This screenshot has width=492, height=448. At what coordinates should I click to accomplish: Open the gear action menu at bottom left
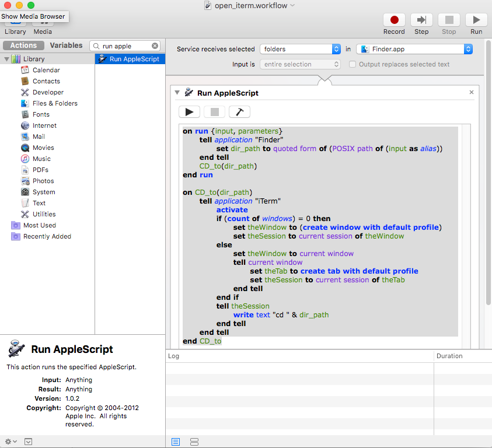11,442
